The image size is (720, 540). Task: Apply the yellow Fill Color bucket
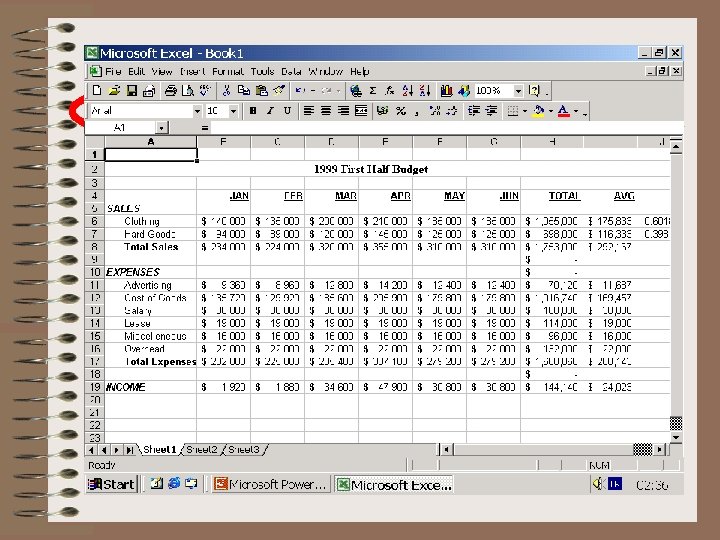(x=539, y=111)
